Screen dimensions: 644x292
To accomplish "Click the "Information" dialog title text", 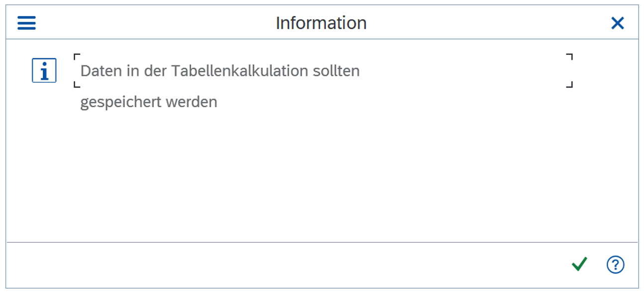I will [x=321, y=23].
